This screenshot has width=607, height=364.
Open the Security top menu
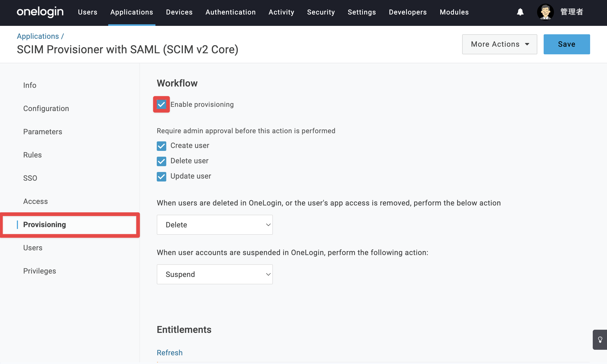pos(321,12)
